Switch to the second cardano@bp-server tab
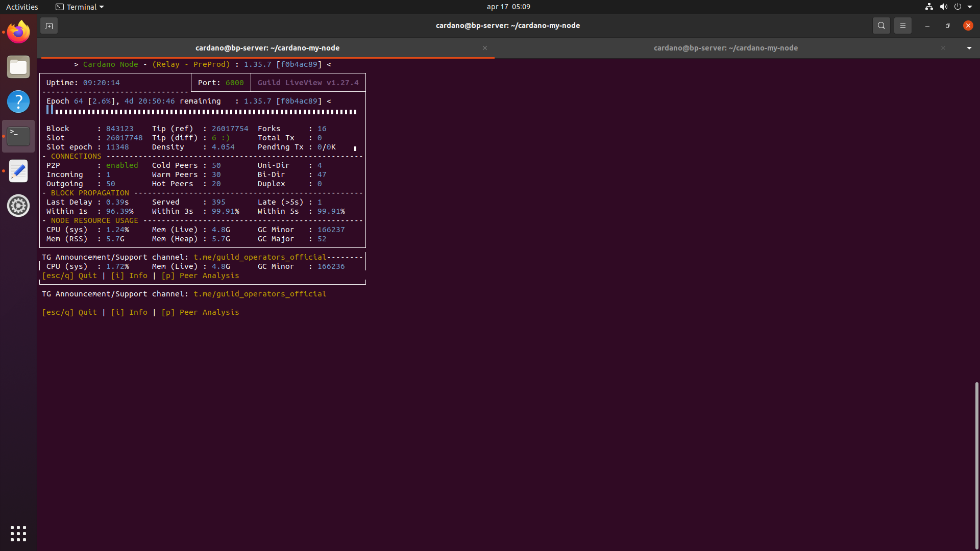Screen dimensions: 980x551 click(725, 48)
